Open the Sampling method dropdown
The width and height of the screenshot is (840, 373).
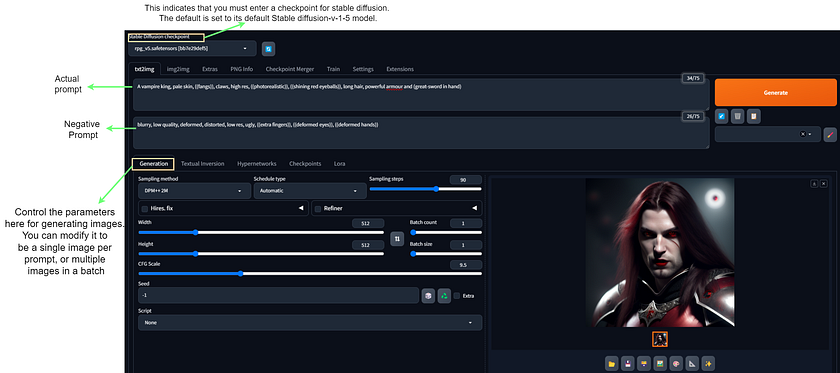(194, 191)
